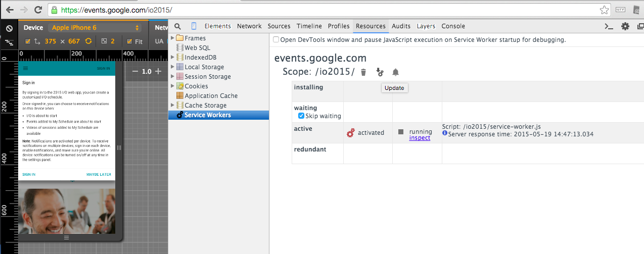The height and width of the screenshot is (254, 644).
Task: Expand the Cache Storage node
Action: 172,105
